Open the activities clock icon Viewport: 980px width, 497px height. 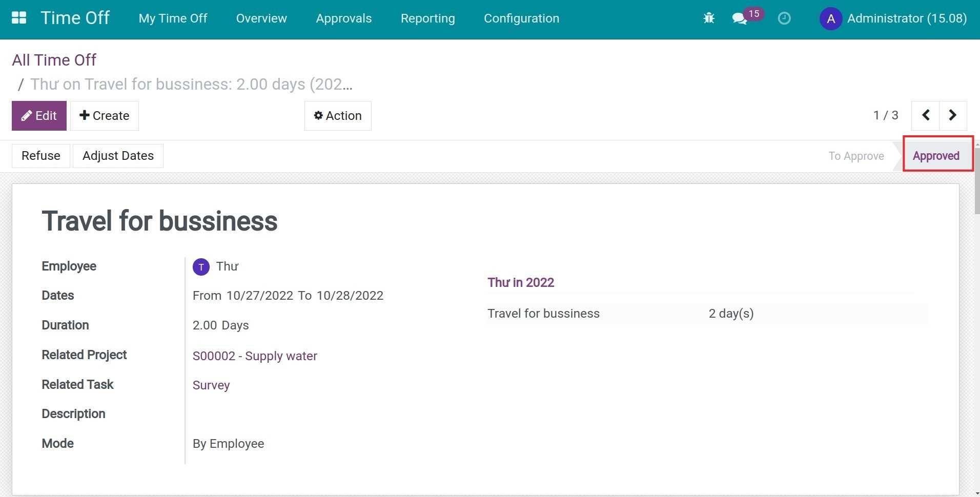(x=784, y=18)
